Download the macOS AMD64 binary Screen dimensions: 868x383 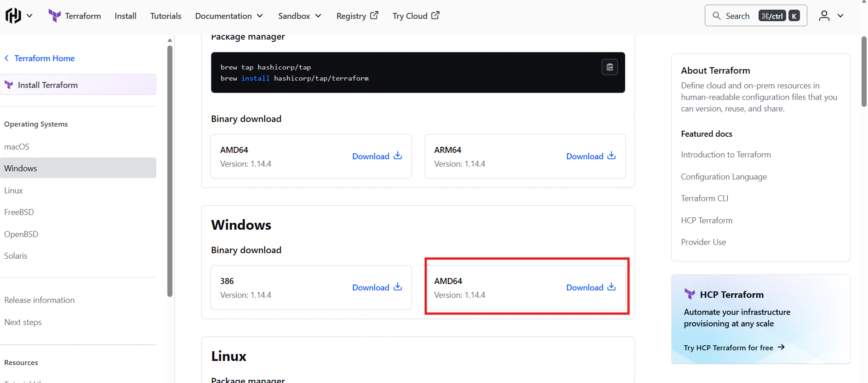tap(377, 156)
